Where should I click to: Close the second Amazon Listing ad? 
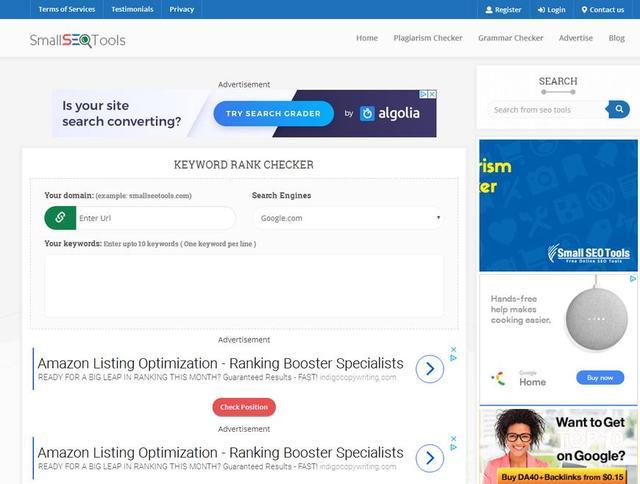pos(453,439)
